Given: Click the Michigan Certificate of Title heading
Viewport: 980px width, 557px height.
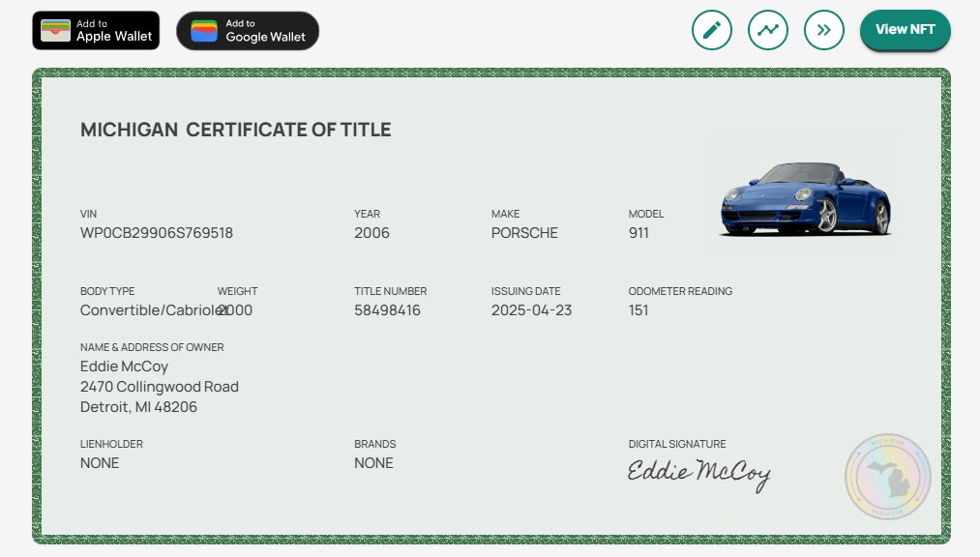Looking at the screenshot, I should [236, 130].
